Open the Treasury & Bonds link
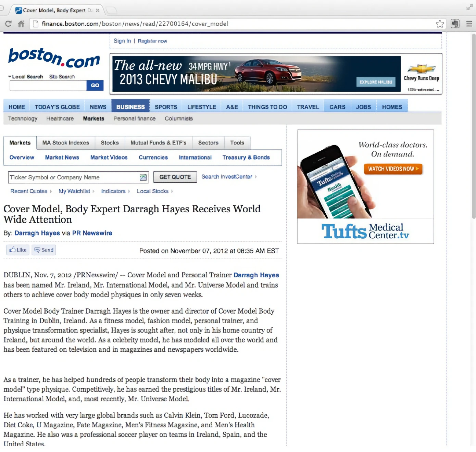This screenshot has width=476, height=452. coord(246,158)
